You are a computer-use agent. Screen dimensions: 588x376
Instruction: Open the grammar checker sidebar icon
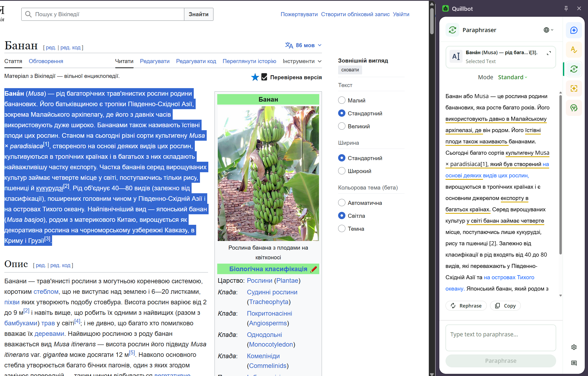click(x=574, y=50)
